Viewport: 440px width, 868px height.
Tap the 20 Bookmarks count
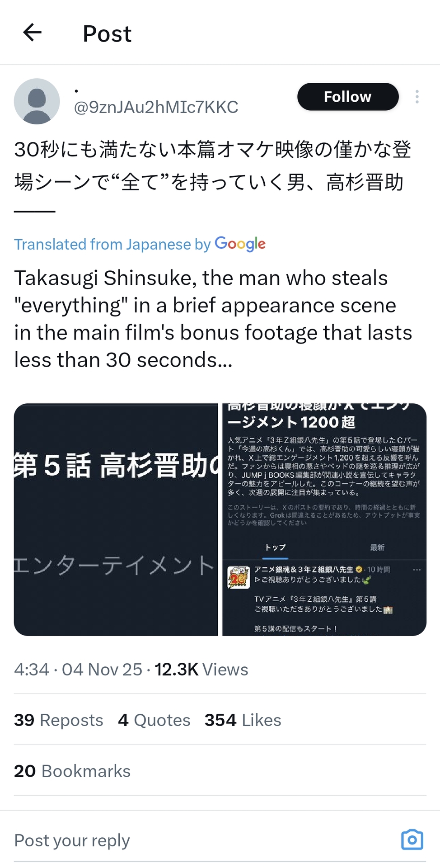click(72, 771)
